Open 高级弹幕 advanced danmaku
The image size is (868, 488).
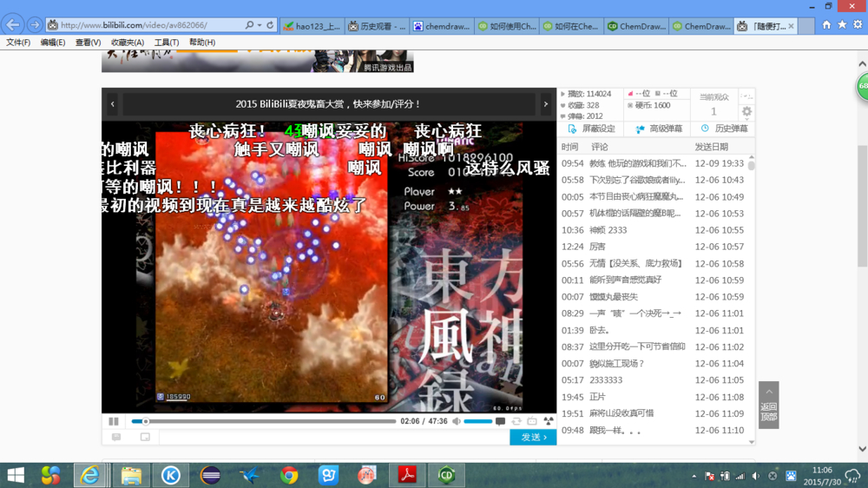coord(659,129)
